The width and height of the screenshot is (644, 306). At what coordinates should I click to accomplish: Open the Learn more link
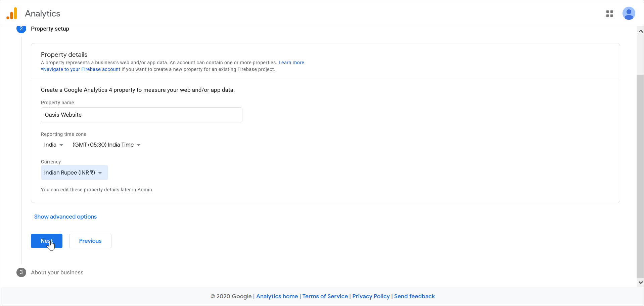[x=291, y=63]
